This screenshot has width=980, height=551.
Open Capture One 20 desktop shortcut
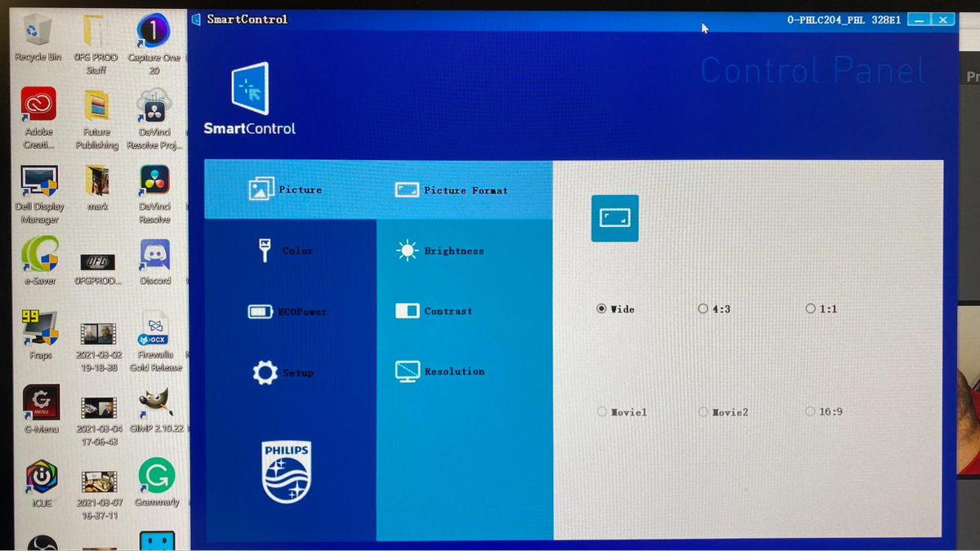tap(154, 45)
